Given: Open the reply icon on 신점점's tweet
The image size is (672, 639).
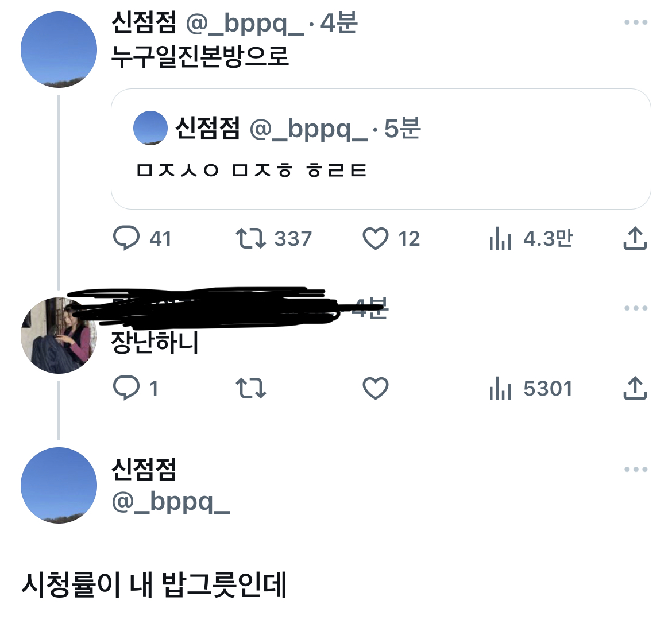Looking at the screenshot, I should click(x=129, y=239).
